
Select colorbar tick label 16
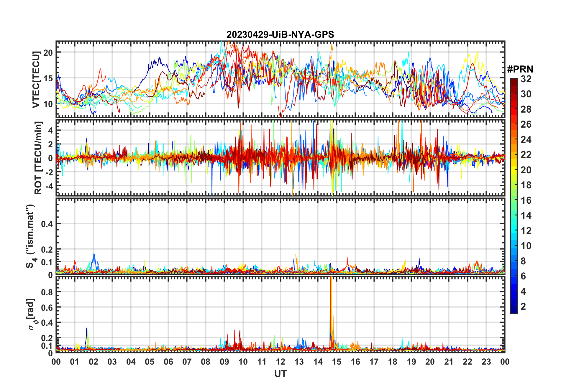pos(526,200)
